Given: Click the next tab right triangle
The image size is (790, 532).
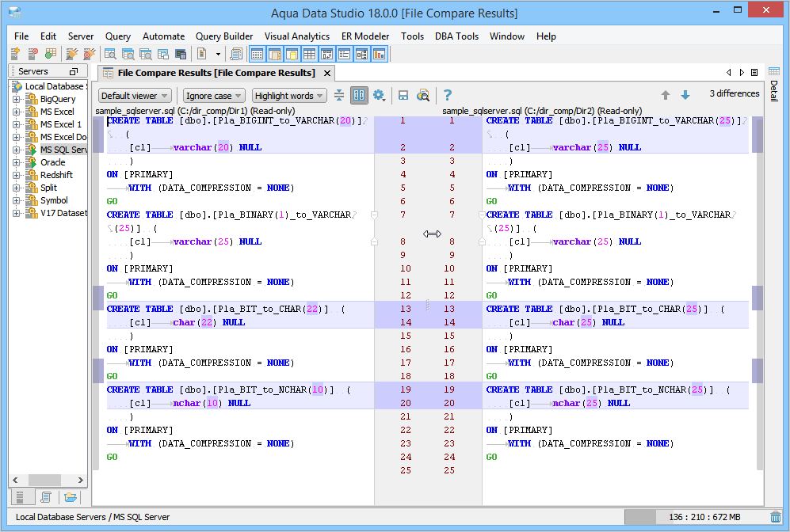Looking at the screenshot, I should (742, 73).
